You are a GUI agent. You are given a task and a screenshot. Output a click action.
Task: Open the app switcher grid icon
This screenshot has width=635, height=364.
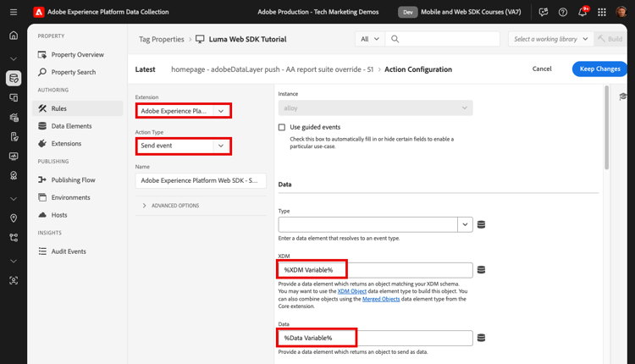click(602, 12)
